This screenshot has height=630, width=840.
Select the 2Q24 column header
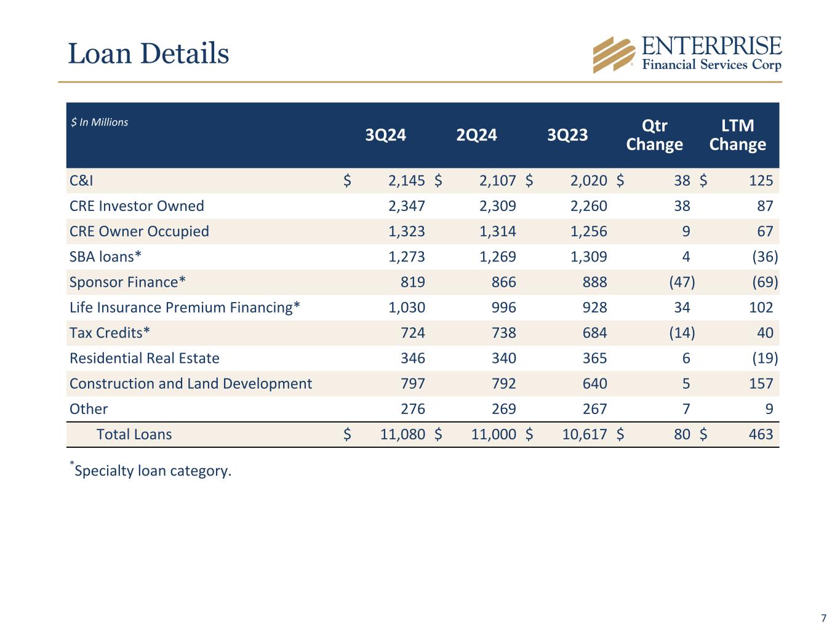[476, 135]
